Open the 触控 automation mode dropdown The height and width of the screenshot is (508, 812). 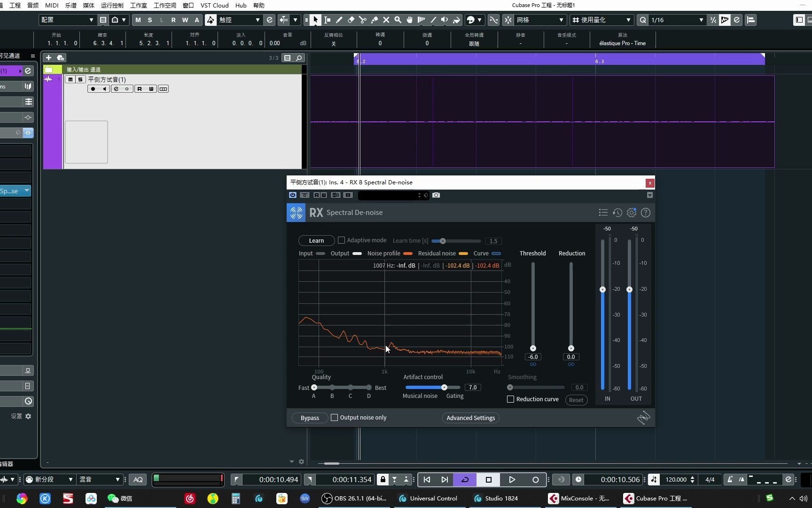click(x=240, y=20)
